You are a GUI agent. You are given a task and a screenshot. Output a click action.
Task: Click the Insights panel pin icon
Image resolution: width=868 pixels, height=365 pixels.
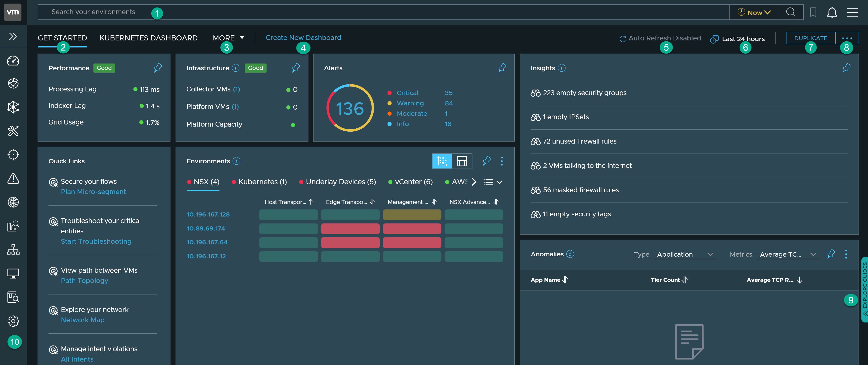(x=847, y=68)
